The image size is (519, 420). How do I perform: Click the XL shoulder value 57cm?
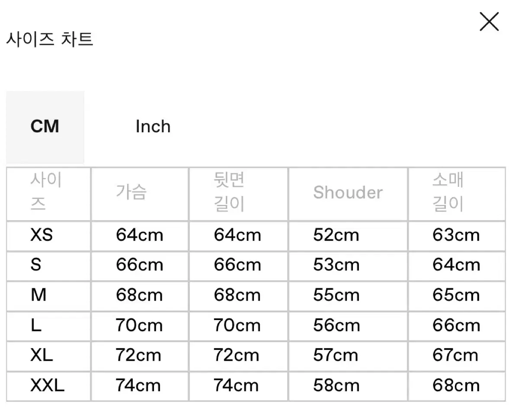pos(336,356)
